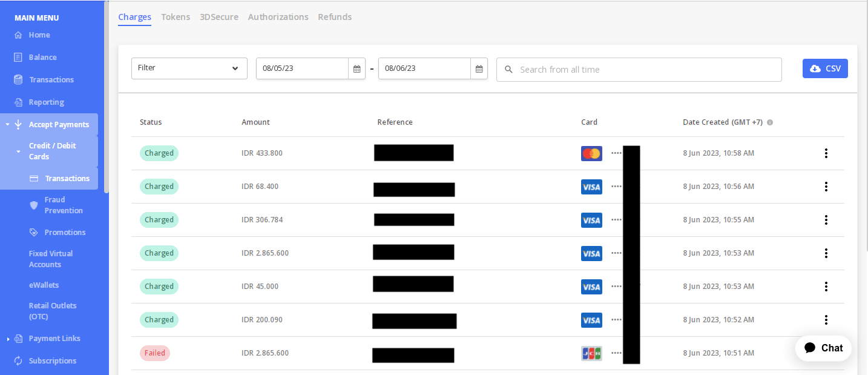Open the Filter dropdown
This screenshot has width=868, height=375.
tap(189, 68)
